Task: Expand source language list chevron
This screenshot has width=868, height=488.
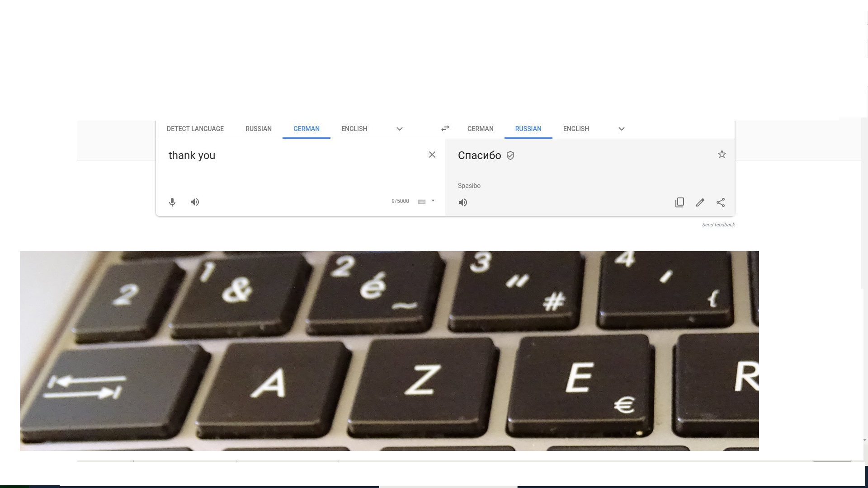Action: pos(400,129)
